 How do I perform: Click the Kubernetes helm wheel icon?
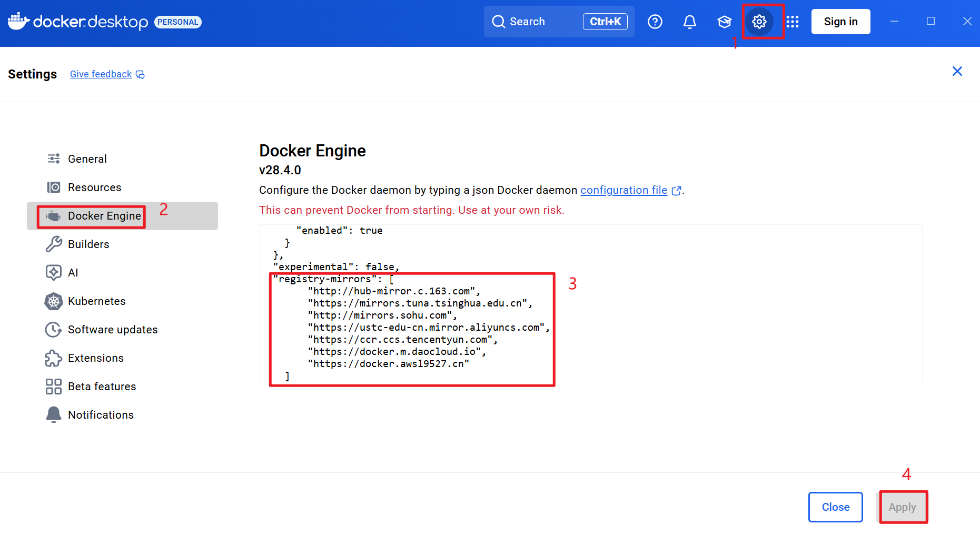tap(53, 301)
